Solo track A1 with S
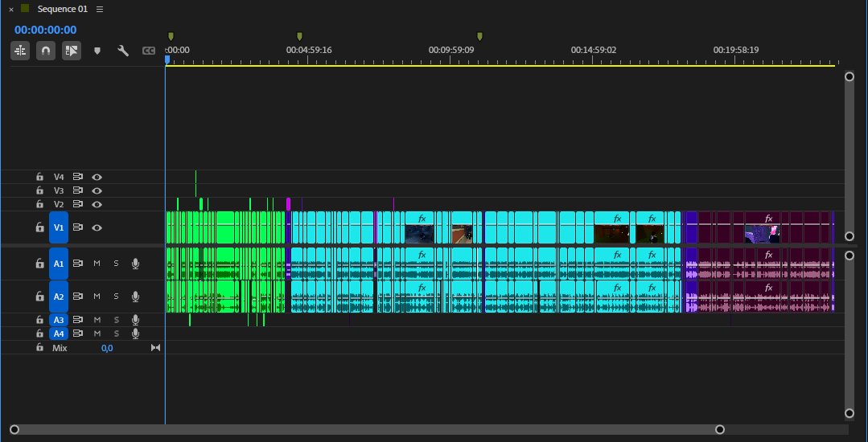The image size is (868, 442). (116, 264)
